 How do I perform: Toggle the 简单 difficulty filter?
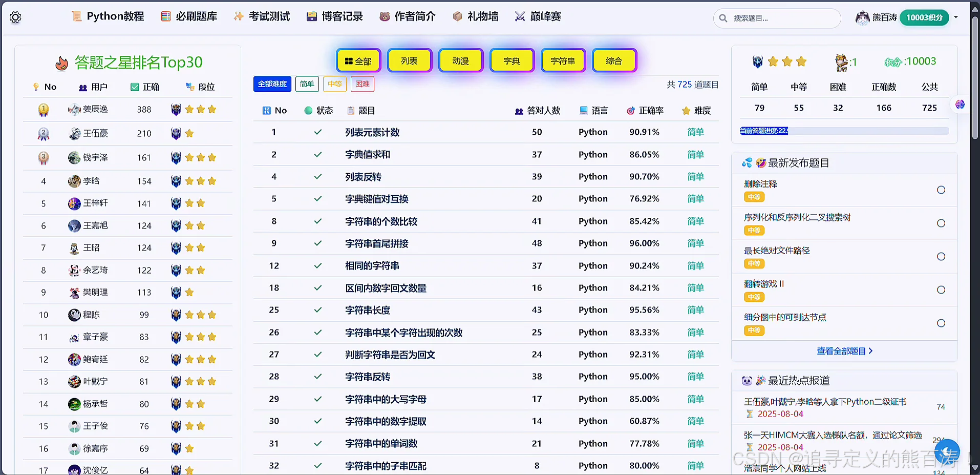(x=307, y=84)
